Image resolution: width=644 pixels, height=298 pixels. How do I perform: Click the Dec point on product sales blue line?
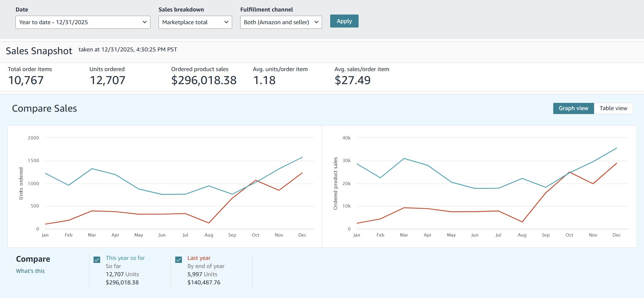click(616, 148)
